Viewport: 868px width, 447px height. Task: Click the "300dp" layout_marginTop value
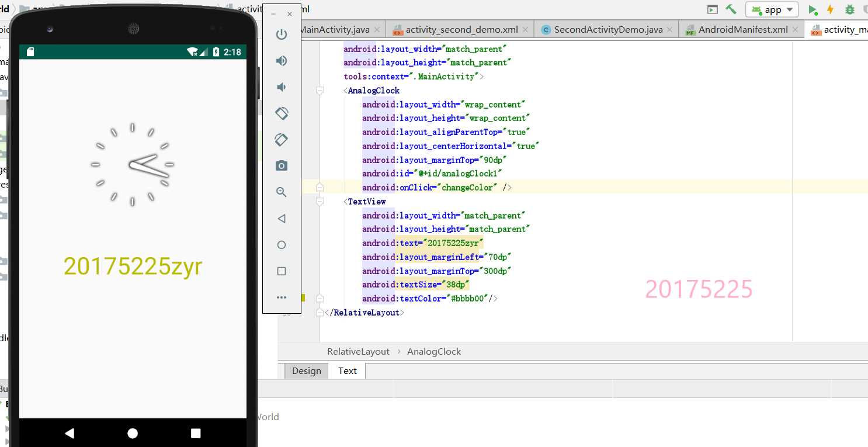pyautogui.click(x=495, y=271)
